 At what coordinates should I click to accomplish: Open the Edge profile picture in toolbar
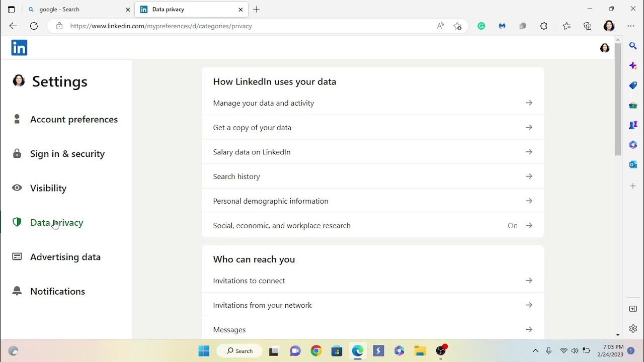coord(609,26)
